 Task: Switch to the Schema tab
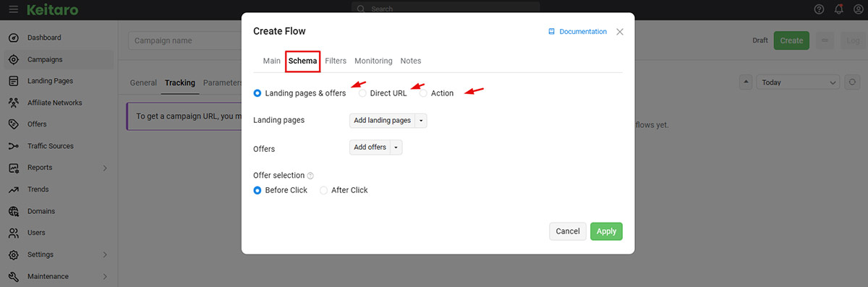click(302, 61)
